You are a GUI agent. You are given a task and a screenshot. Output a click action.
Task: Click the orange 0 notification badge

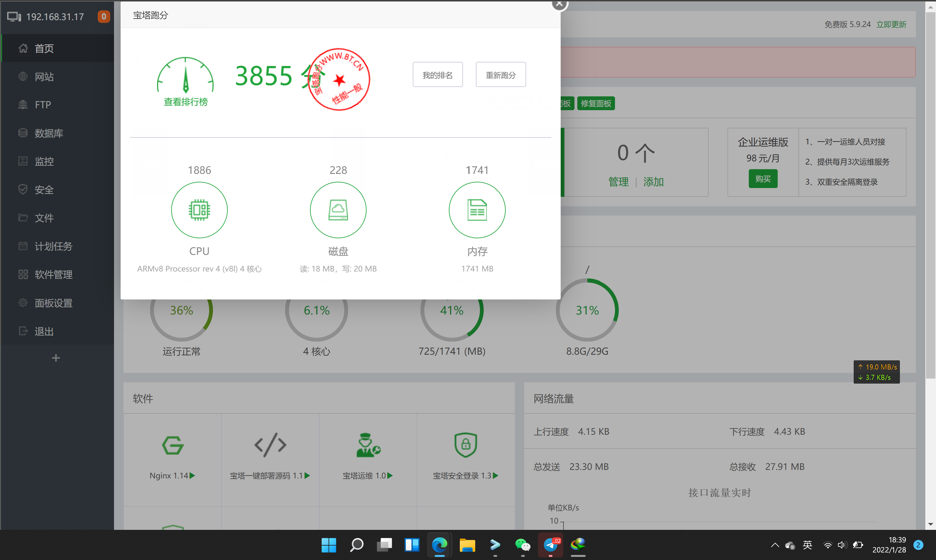(103, 17)
